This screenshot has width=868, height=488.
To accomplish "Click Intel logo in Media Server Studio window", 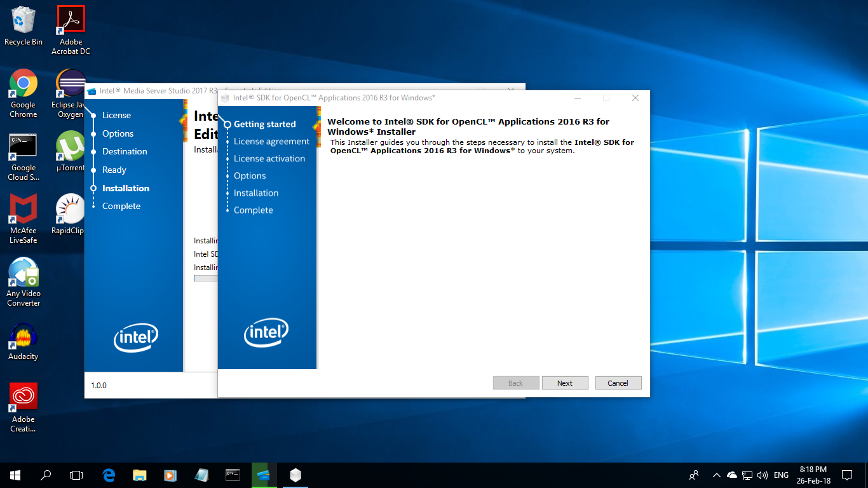I will (136, 337).
